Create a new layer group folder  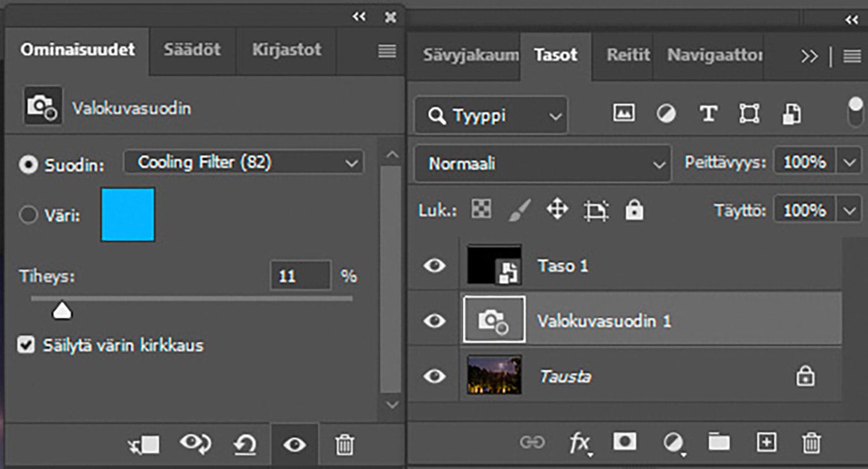[719, 442]
